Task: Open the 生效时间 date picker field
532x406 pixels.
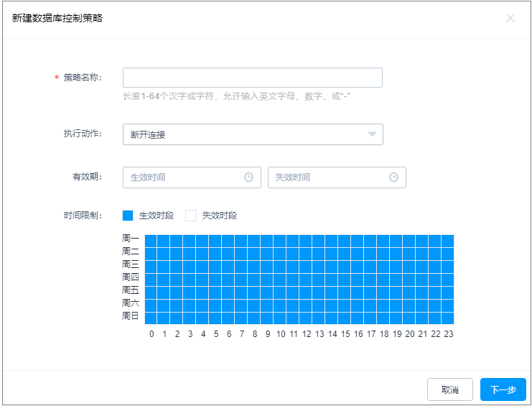Action: click(185, 177)
